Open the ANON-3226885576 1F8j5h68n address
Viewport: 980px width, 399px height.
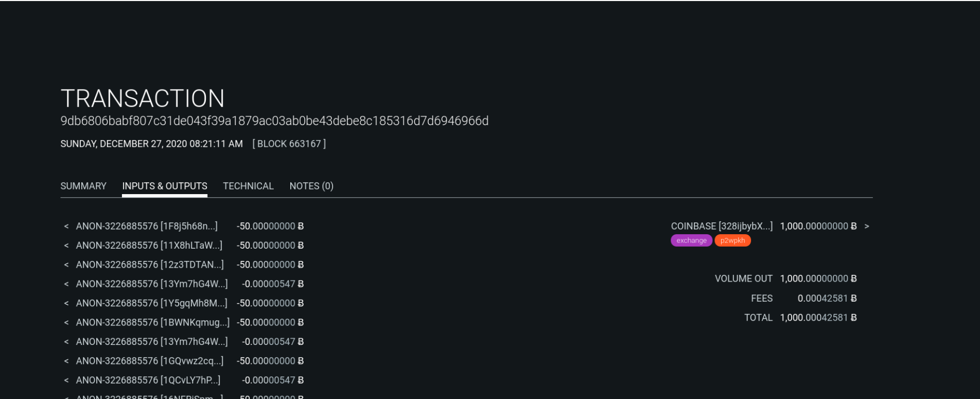click(147, 226)
